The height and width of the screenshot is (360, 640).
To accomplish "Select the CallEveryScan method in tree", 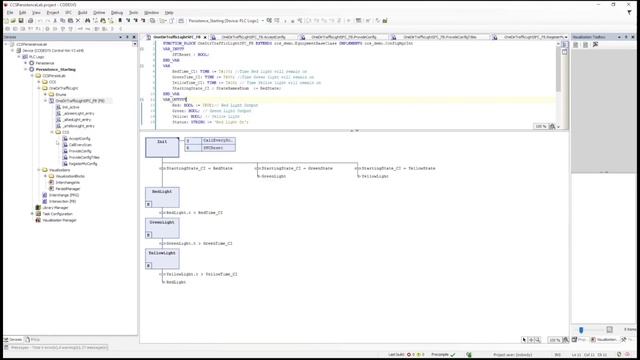I will (x=80, y=145).
